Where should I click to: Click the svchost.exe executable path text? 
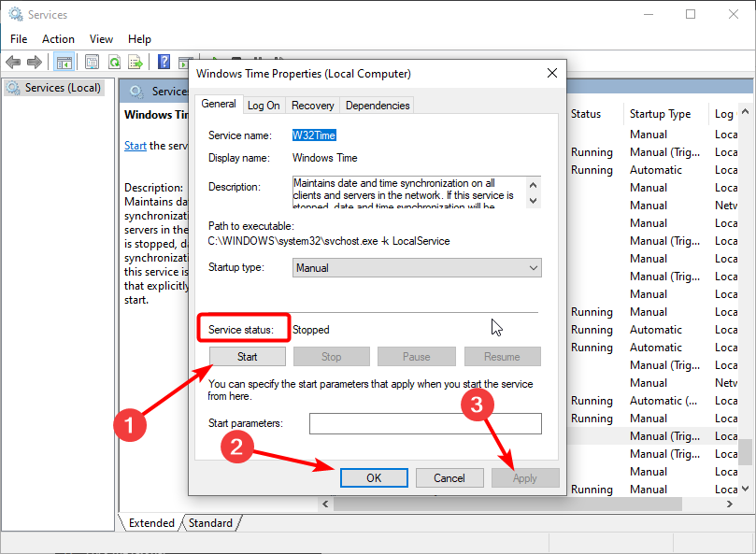tap(329, 241)
